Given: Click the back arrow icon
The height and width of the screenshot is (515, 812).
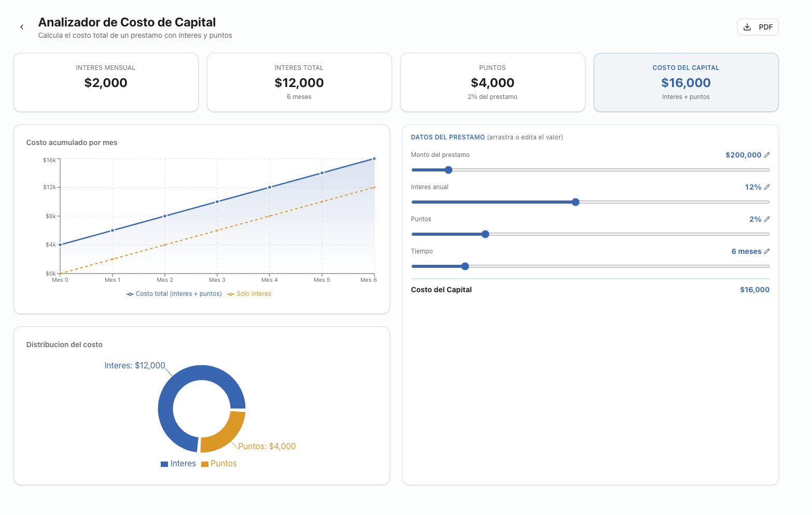Looking at the screenshot, I should 22,27.
